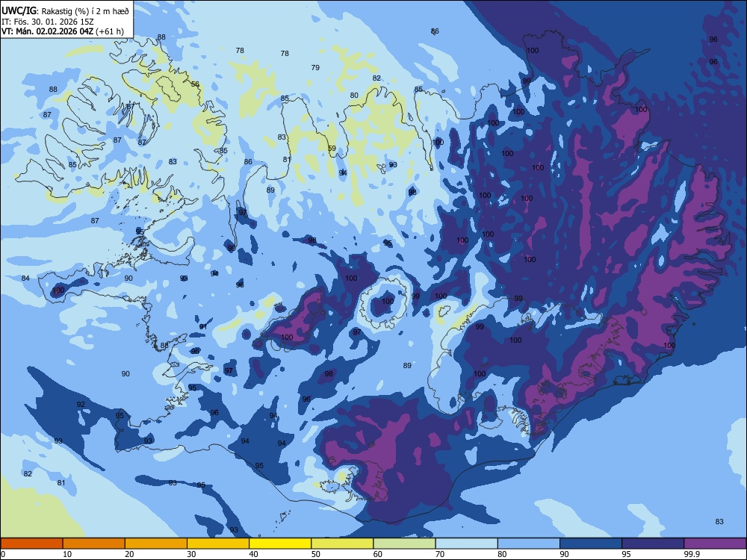Click the map humidity value '92'
Image resolution: width=747 pixels, height=560 pixels.
pos(81,404)
